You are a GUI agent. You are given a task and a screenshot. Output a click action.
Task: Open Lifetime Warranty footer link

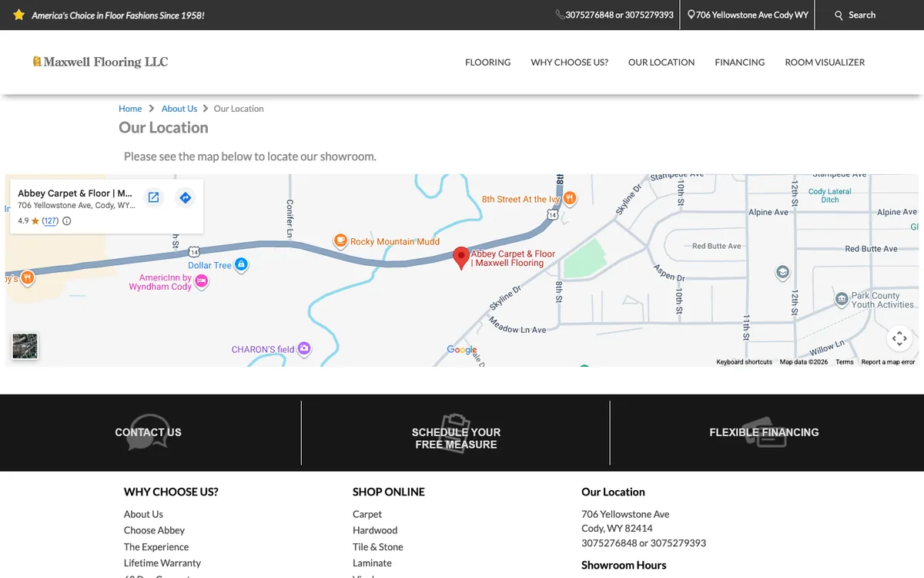click(x=162, y=563)
